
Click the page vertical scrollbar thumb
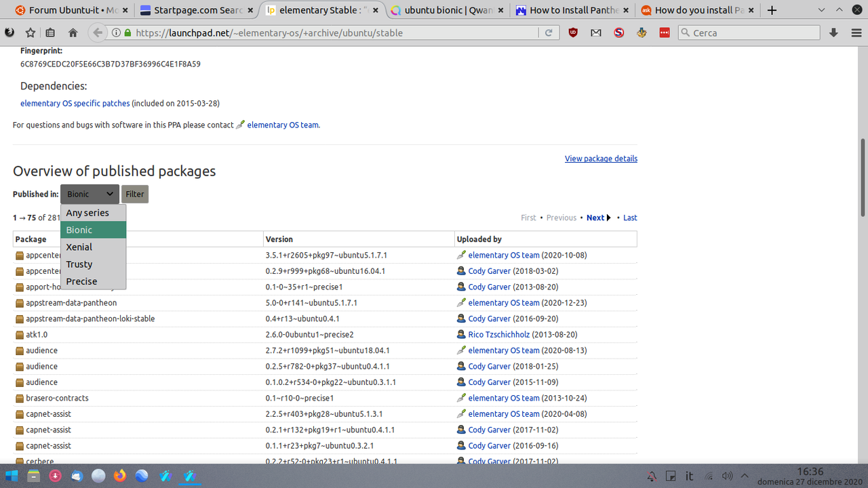point(863,178)
